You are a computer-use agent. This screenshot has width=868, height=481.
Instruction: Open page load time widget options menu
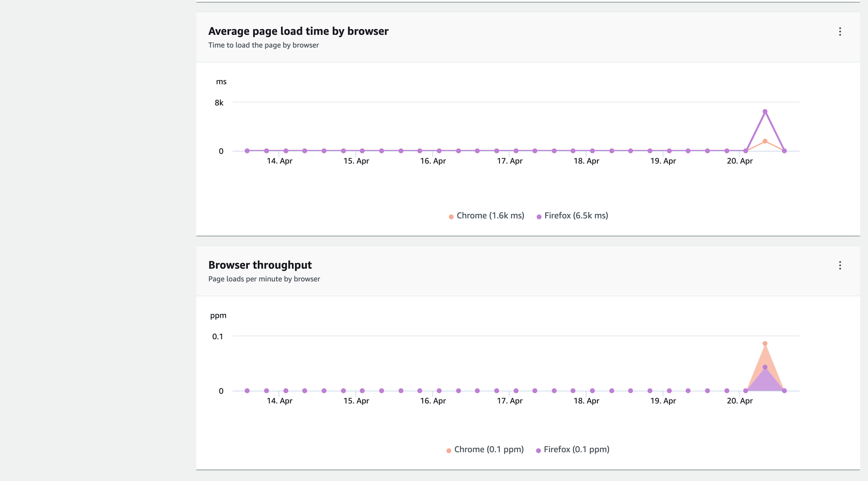pos(840,32)
